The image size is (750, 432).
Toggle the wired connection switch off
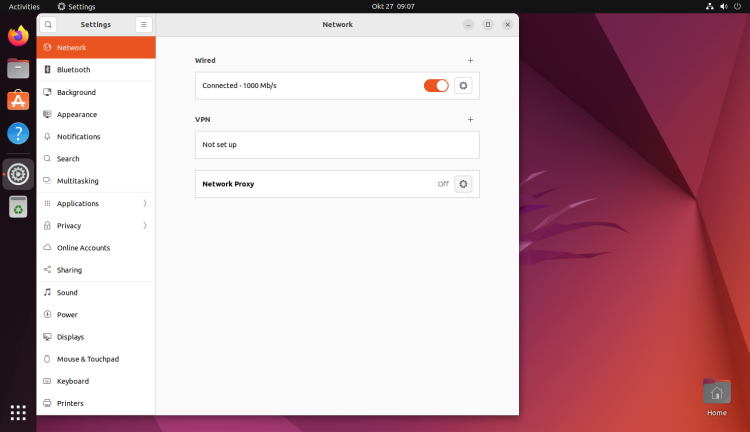[x=436, y=86]
